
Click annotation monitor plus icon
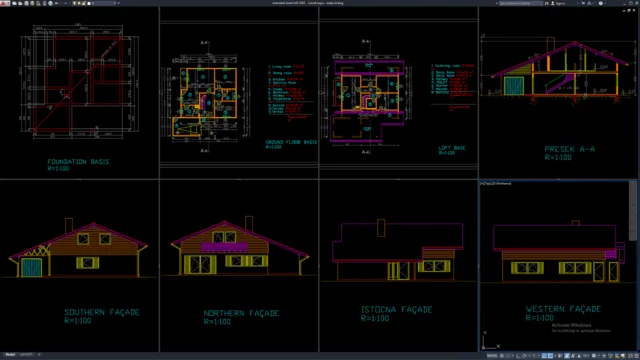604,356
